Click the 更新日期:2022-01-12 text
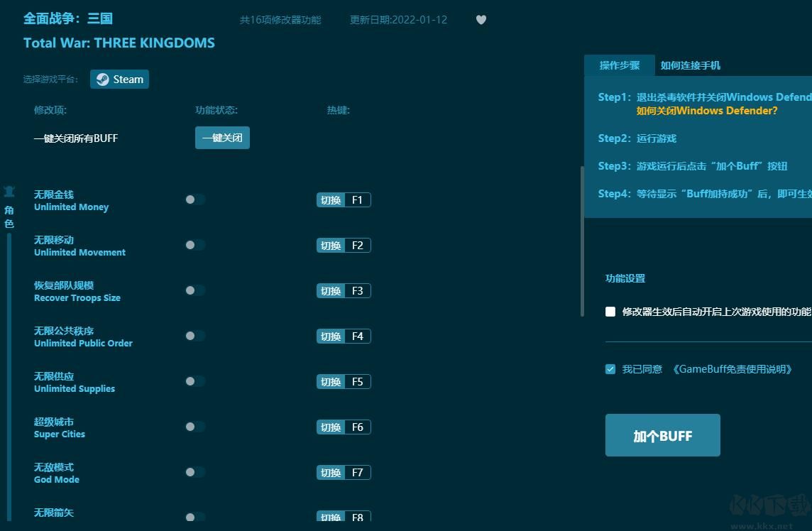This screenshot has width=812, height=531. point(398,20)
